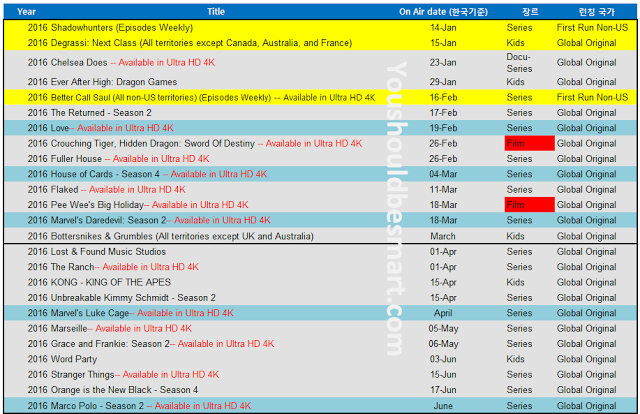This screenshot has height=414, width=640.
Task: Click Bottersnikes & Grumbles title cell
Action: coord(182,236)
